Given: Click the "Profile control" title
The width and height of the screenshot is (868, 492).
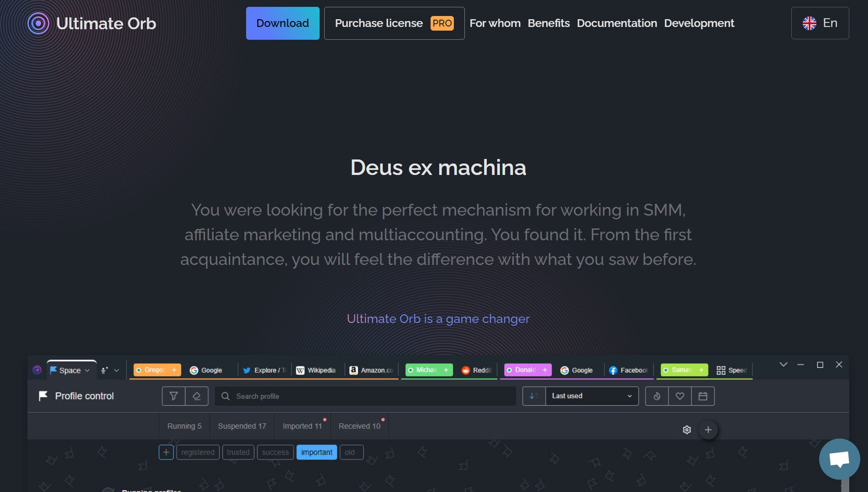Looking at the screenshot, I should click(x=84, y=396).
